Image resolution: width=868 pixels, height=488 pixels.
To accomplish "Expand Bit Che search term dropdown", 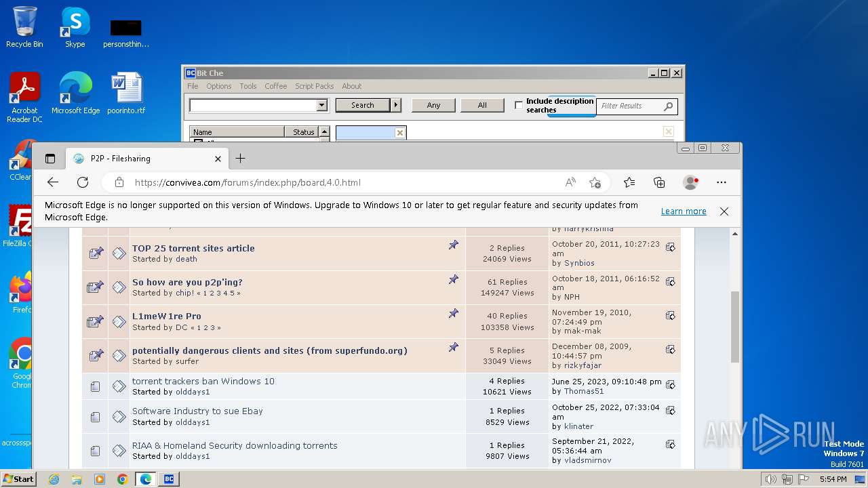I will coord(321,105).
